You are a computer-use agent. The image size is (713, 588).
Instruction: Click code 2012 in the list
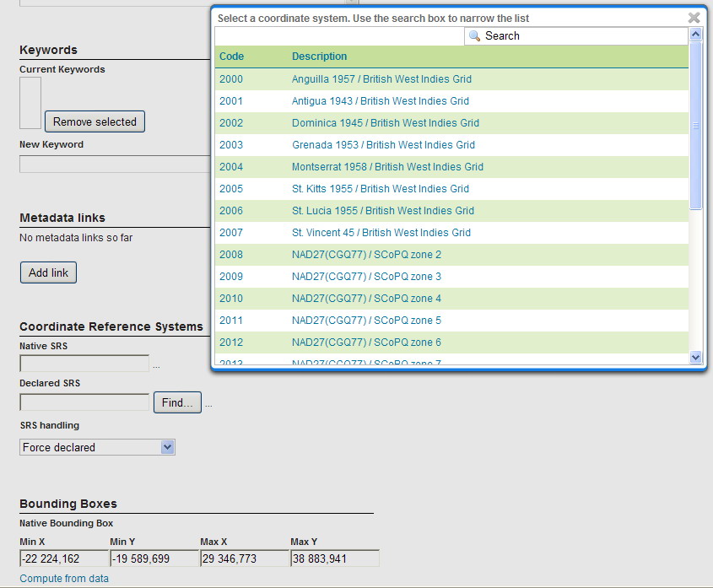click(x=231, y=342)
